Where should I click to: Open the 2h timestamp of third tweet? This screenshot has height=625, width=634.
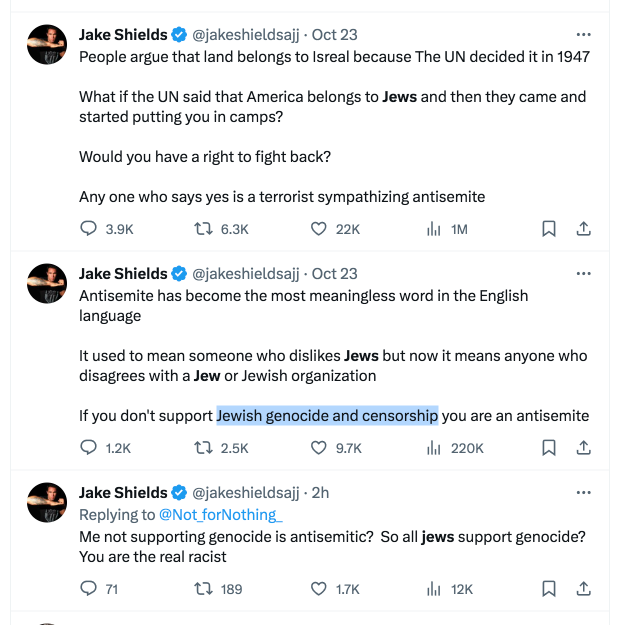[x=320, y=493]
